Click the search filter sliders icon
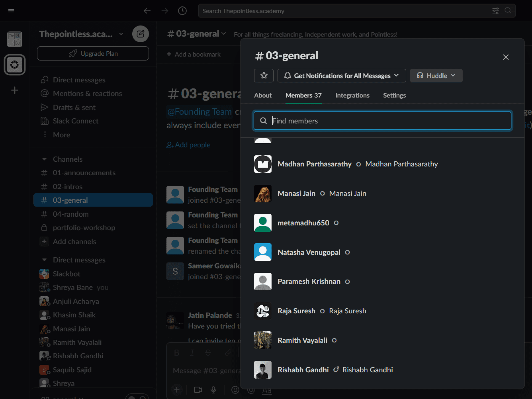 point(495,11)
